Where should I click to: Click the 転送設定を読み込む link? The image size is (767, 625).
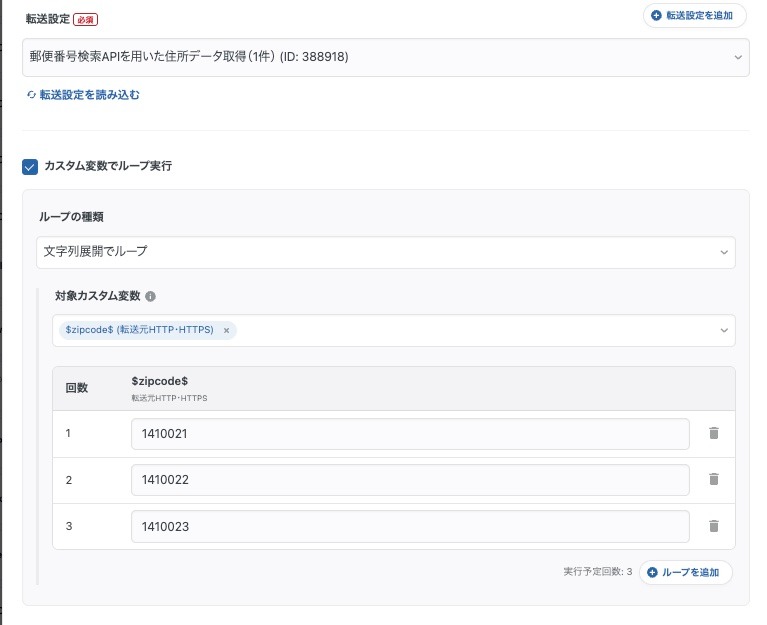[89, 95]
